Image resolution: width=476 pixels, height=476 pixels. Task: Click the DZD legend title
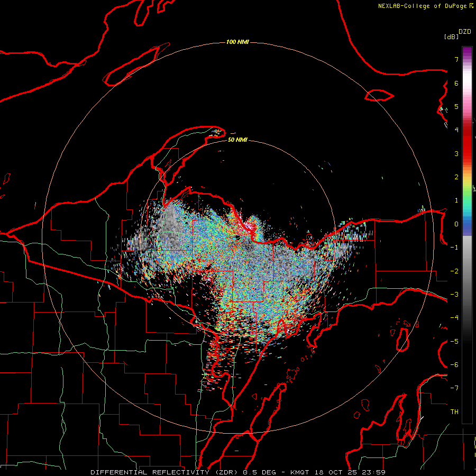coord(465,32)
